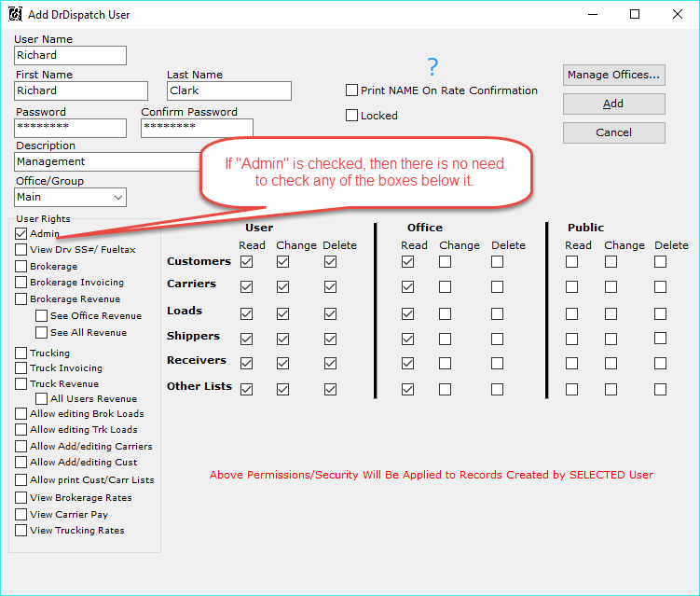Uncheck Customers User Read permission

click(x=246, y=261)
